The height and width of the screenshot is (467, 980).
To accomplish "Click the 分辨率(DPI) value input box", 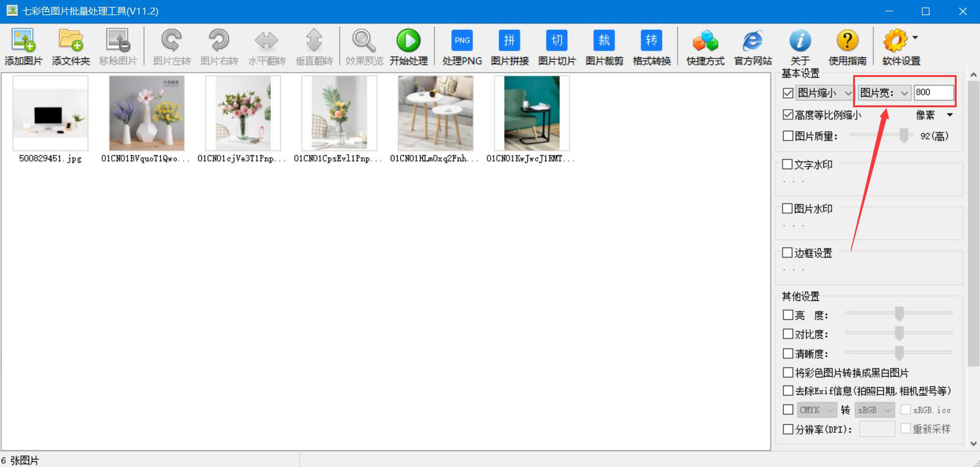I will point(877,429).
